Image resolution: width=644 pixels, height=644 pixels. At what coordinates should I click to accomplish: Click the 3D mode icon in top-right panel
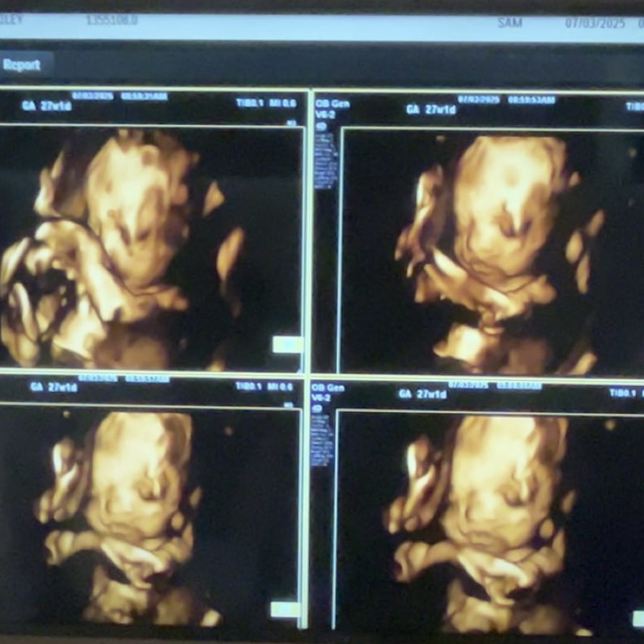[x=321, y=126]
